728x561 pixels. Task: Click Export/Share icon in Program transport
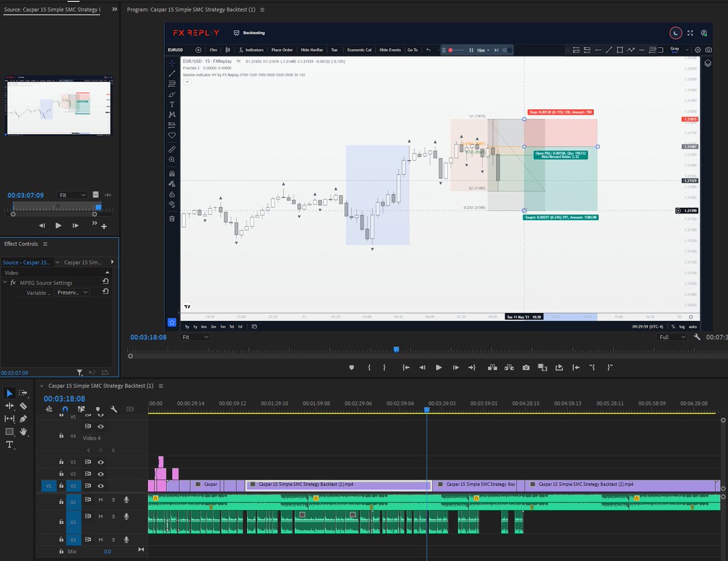click(x=559, y=368)
